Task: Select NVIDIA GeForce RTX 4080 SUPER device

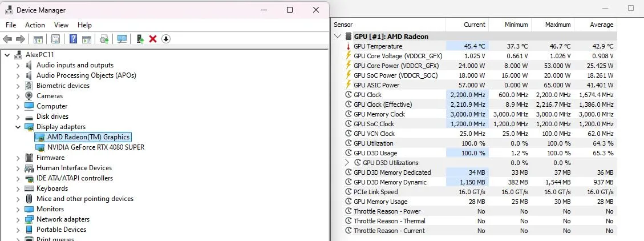Action: (96, 147)
